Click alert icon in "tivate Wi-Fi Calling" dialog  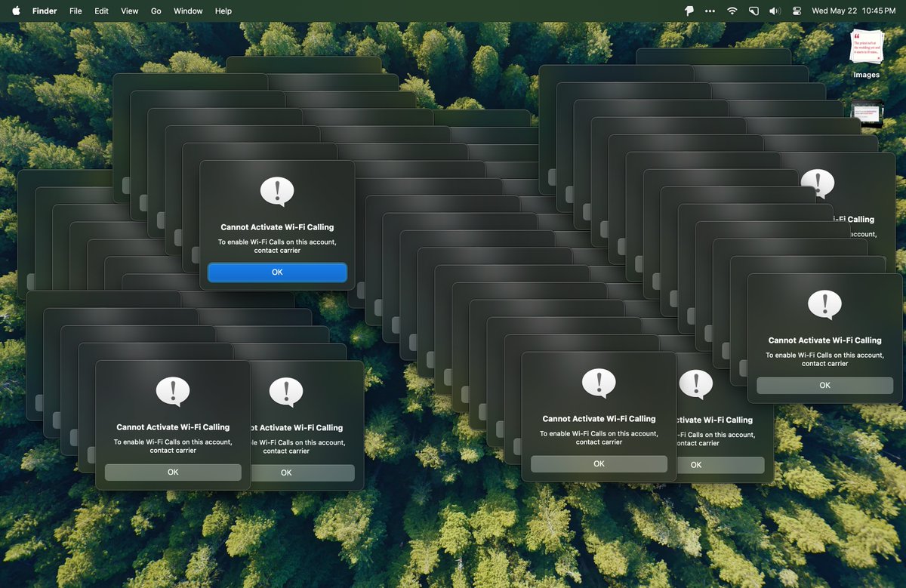click(696, 384)
